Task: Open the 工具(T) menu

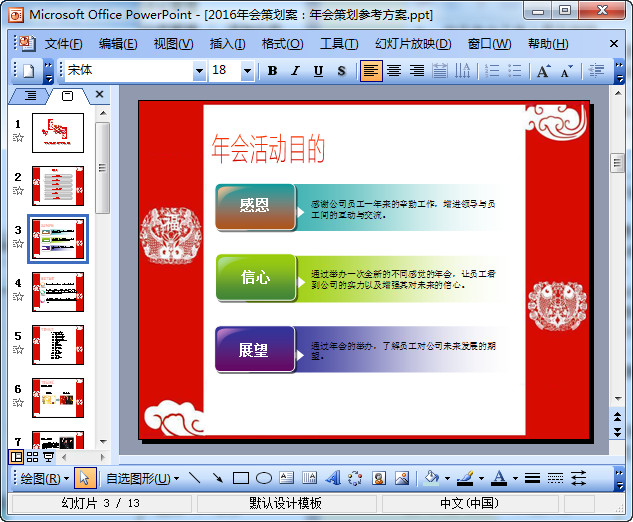Action: [x=339, y=44]
